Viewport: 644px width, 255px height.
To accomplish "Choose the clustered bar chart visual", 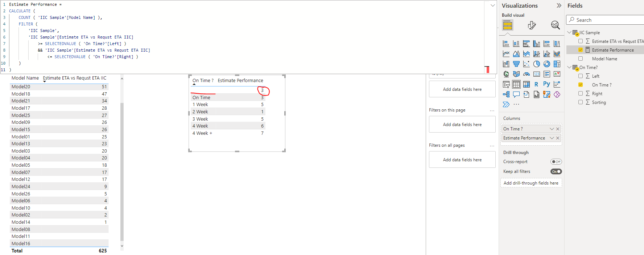I will click(527, 44).
